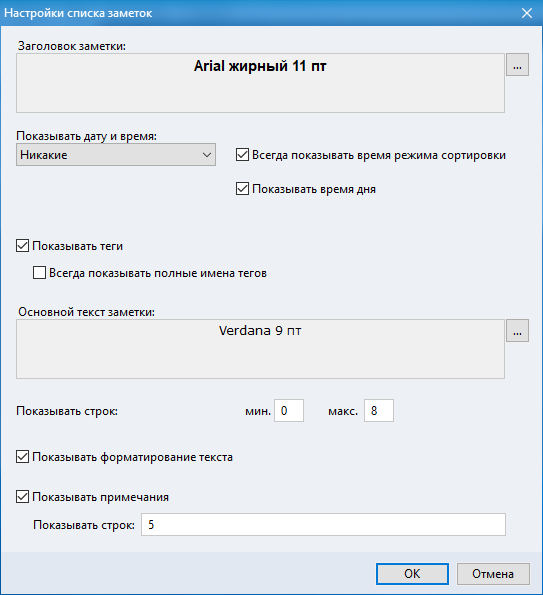Toggle Показывать форматирование текста
Screen dimensions: 543x595
coord(23,456)
